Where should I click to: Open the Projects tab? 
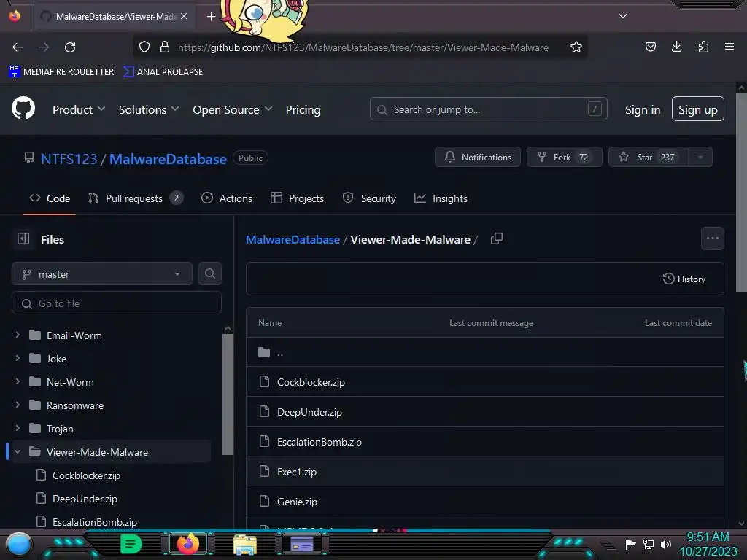click(297, 198)
